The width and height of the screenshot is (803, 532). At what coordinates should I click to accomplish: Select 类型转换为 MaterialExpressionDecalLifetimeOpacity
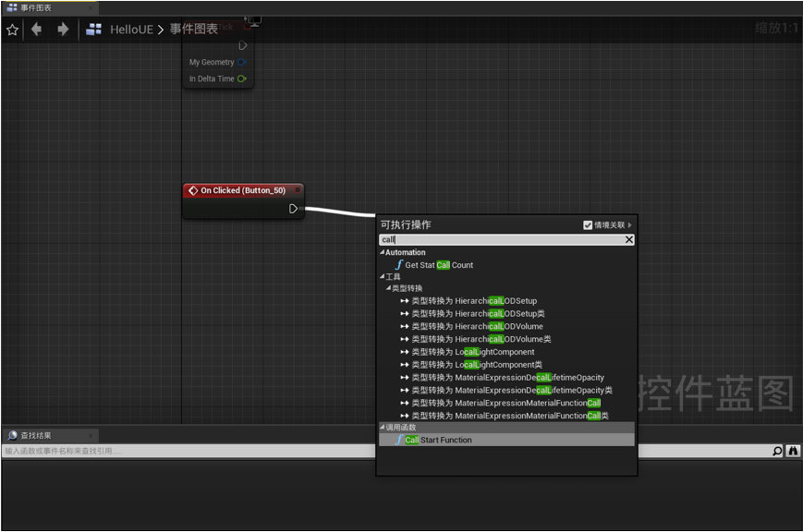click(x=507, y=378)
